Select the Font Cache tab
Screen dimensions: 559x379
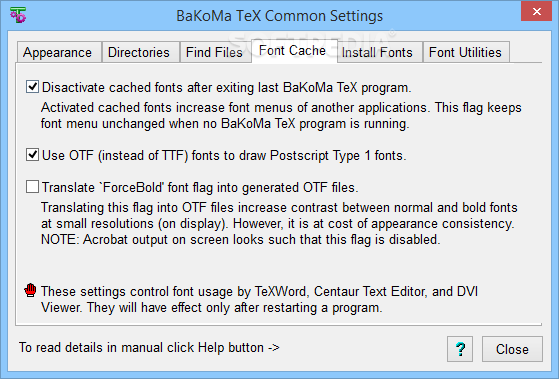coord(294,51)
